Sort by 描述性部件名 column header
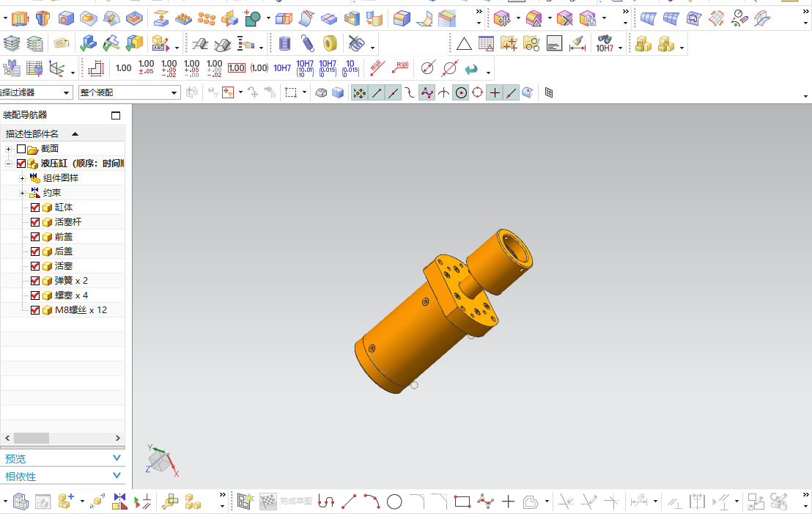This screenshot has height=514, width=812. 63,133
